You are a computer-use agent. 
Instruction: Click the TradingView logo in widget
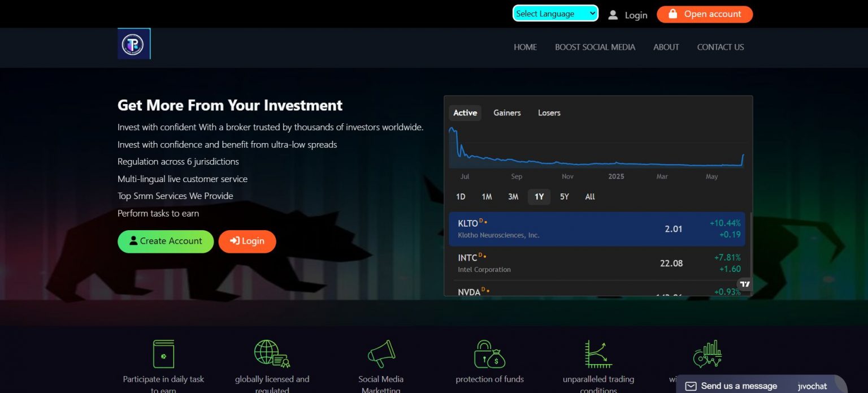[745, 284]
